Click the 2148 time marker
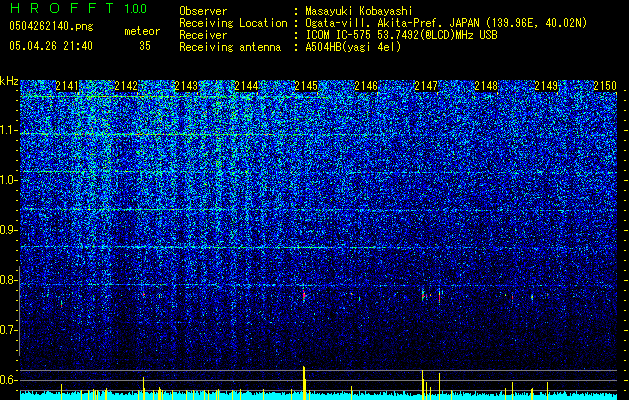Screen dimensions: 629x400 pyautogui.click(x=486, y=86)
